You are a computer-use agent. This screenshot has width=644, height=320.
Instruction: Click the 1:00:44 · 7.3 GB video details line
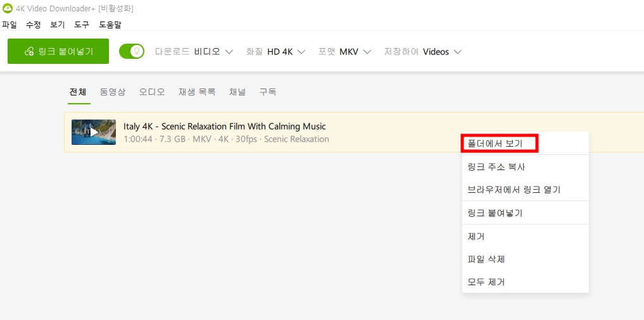click(226, 139)
